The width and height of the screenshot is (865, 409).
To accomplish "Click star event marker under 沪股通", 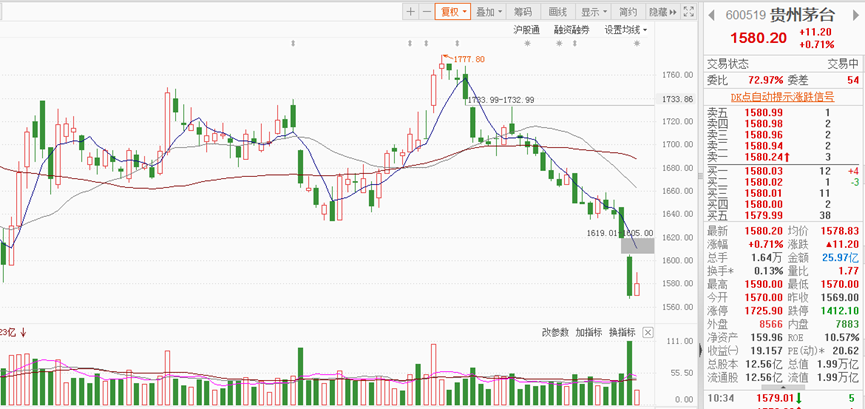I will [x=527, y=44].
